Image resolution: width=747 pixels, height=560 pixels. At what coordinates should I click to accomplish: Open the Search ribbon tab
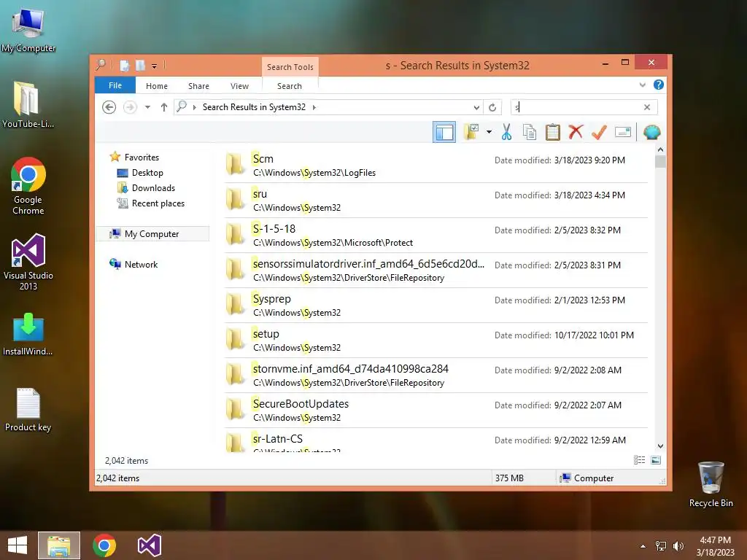pos(289,86)
